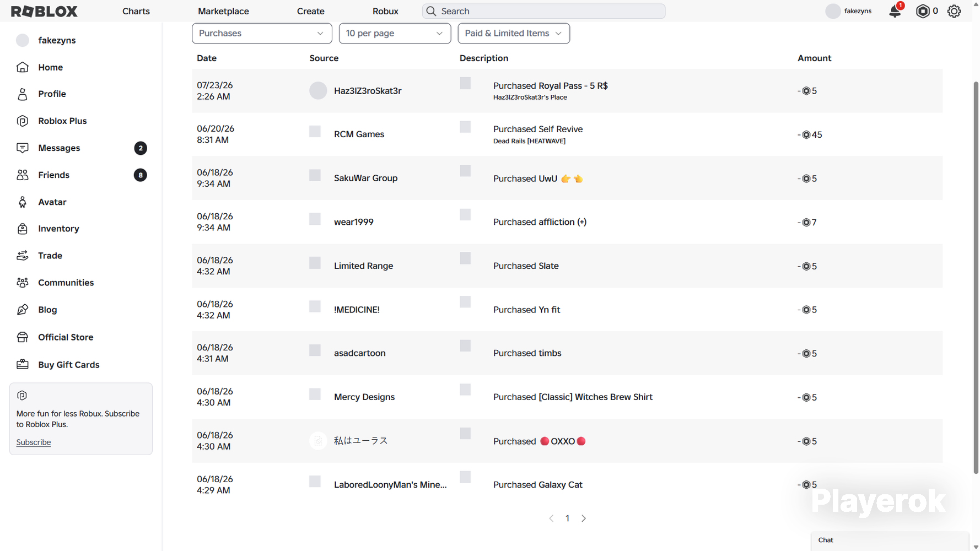Open the wear1999 source link
Image resolution: width=980 pixels, height=551 pixels.
click(354, 222)
